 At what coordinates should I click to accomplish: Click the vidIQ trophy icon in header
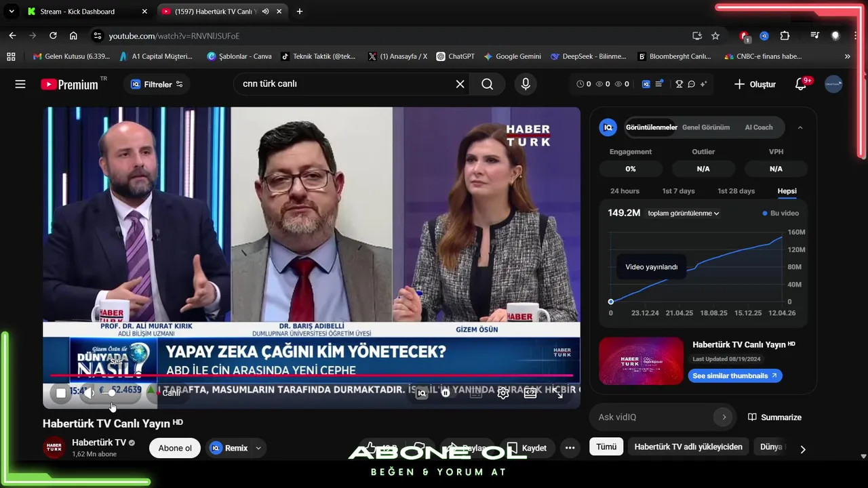[x=679, y=84]
